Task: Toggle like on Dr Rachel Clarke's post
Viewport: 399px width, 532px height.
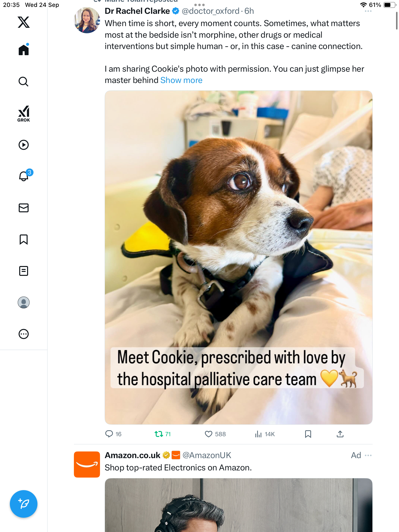Action: tap(208, 434)
